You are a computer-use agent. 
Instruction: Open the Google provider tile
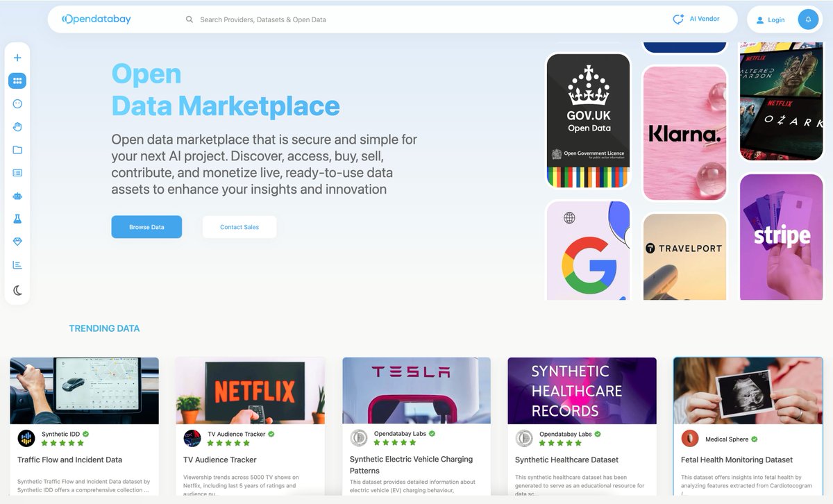589,251
